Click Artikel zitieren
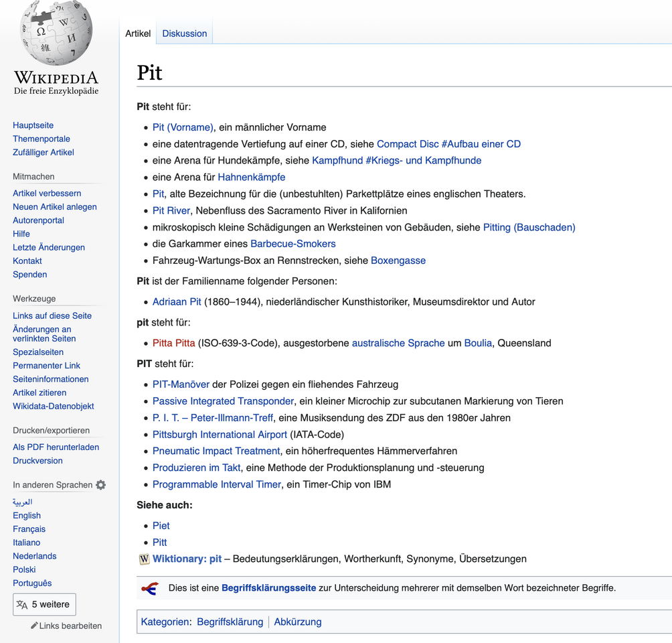The height and width of the screenshot is (643, 672). pos(40,392)
